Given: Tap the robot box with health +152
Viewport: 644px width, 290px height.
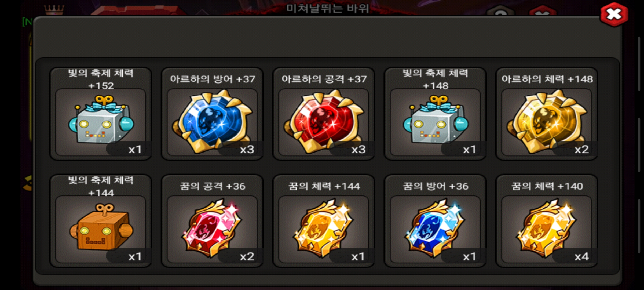Looking at the screenshot, I should [101, 119].
